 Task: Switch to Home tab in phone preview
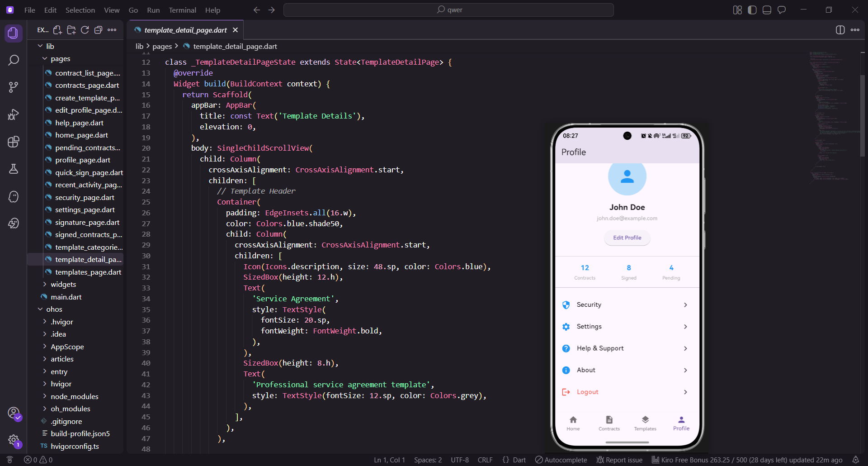click(x=573, y=423)
